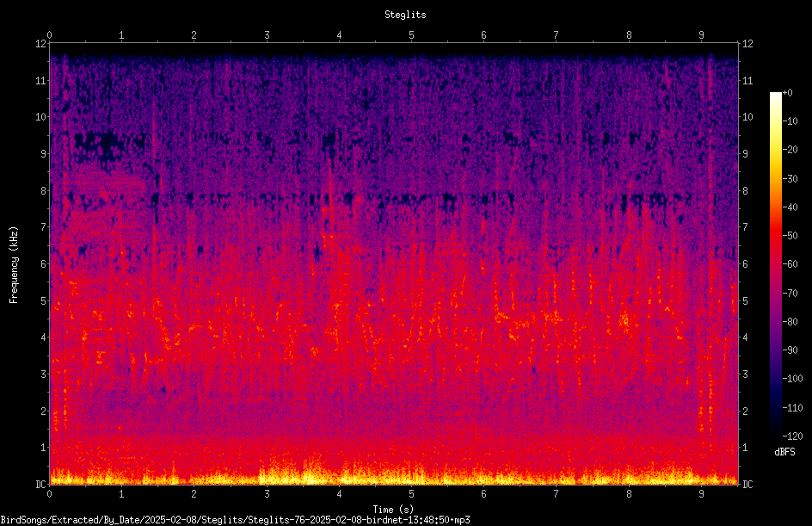Click the Steglits title above the spectrogram
The width and height of the screenshot is (812, 526).
coord(405,15)
